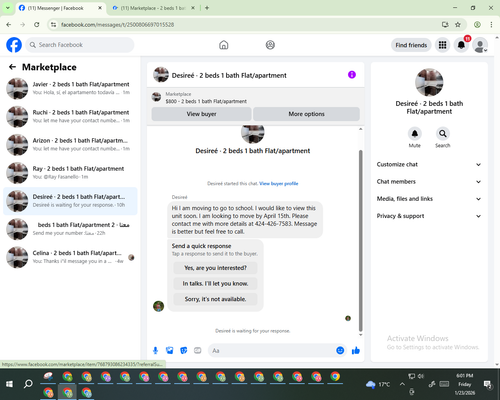Click Chrome profile icon in toolbar
Screen dimensions: 500x400
pos(477,25)
